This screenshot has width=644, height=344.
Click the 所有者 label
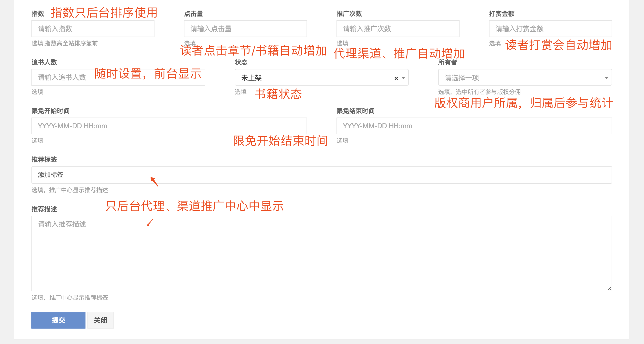pos(448,62)
